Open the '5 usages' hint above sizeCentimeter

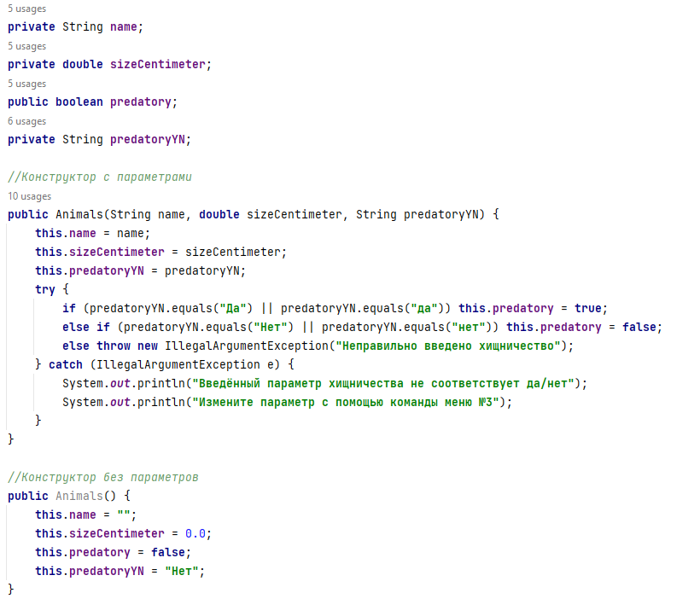click(26, 46)
